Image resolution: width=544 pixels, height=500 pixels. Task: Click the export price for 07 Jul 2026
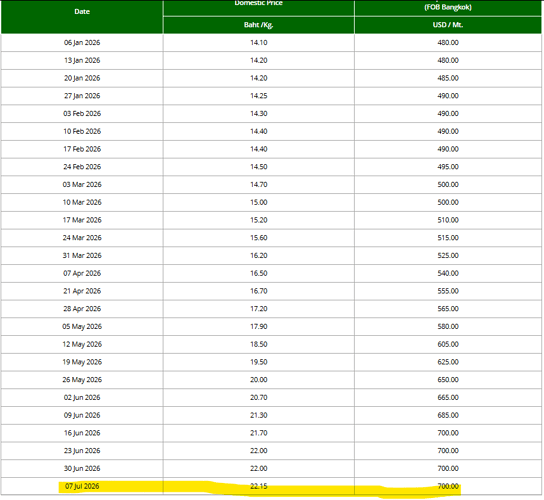click(448, 486)
